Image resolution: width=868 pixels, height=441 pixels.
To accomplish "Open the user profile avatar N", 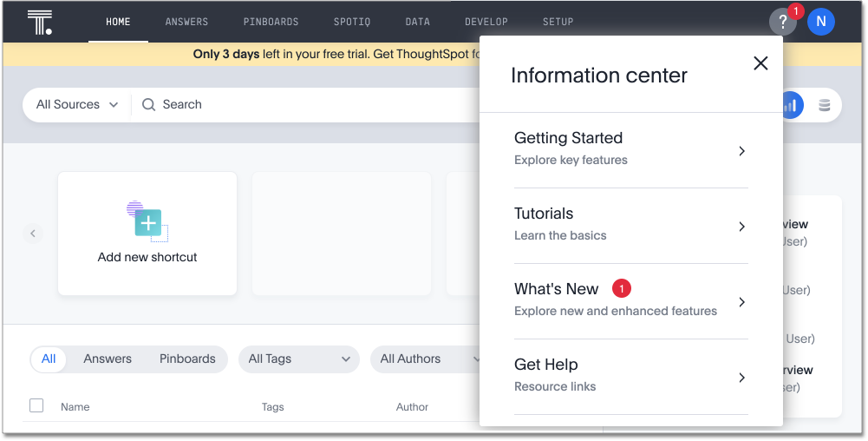I will [x=820, y=22].
